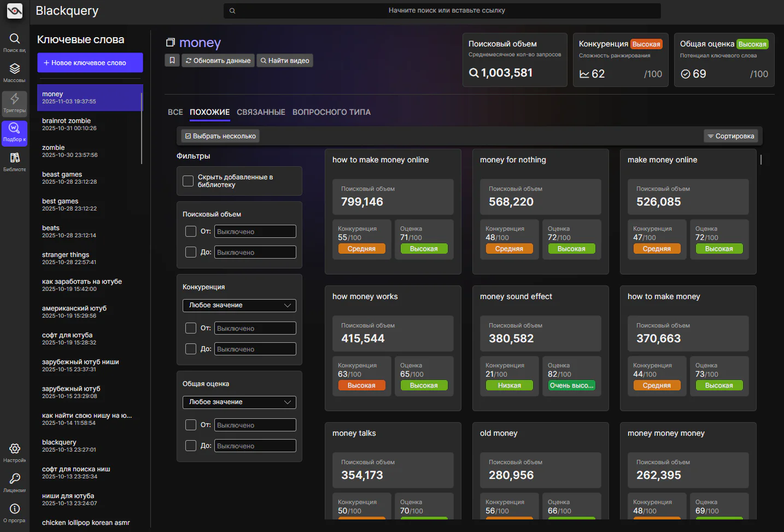The height and width of the screenshot is (532, 784).
Task: Check the От checkbox under Поисковый объем
Action: coord(191,231)
